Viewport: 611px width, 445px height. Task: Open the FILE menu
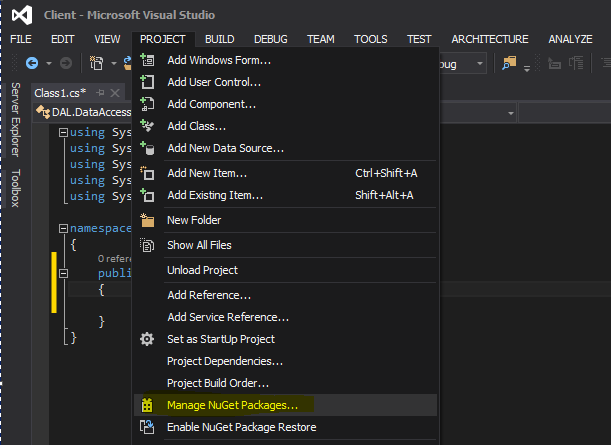21,39
